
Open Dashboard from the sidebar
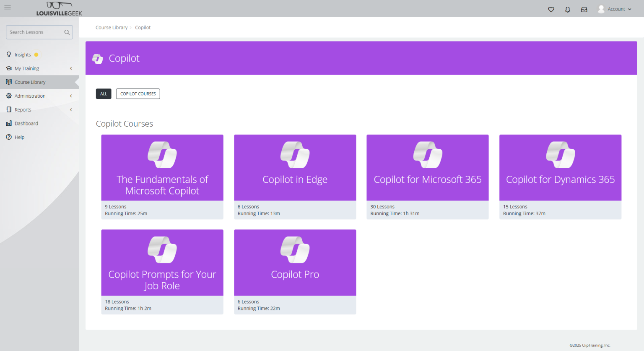coord(26,123)
